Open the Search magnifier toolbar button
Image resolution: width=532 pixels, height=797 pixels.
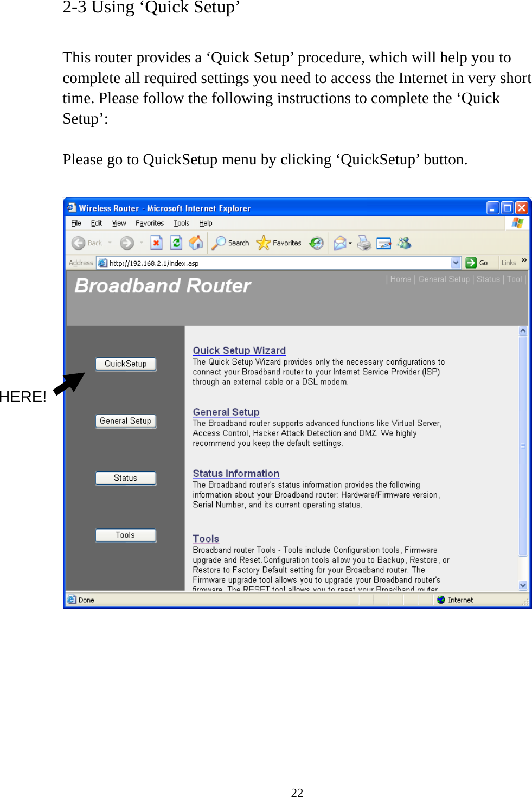[230, 243]
